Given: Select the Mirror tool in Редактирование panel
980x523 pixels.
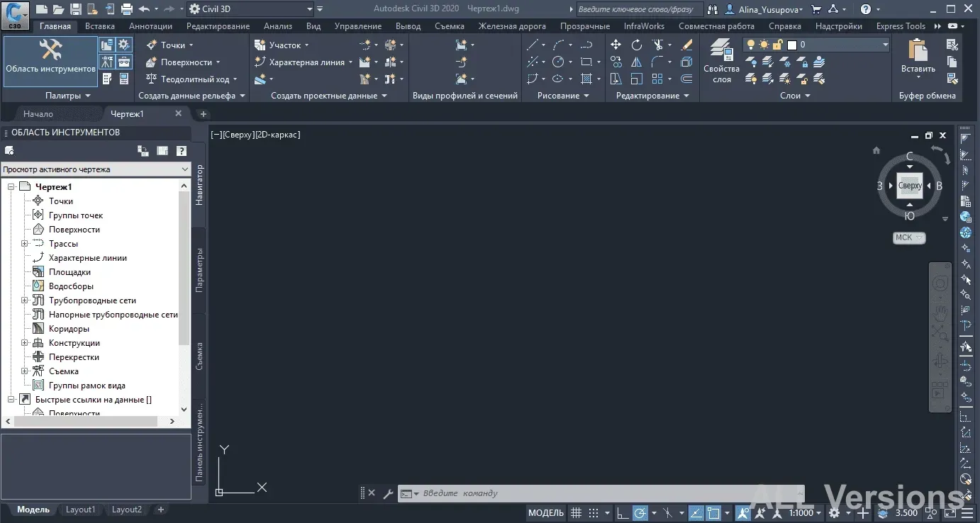Looking at the screenshot, I should coord(637,62).
